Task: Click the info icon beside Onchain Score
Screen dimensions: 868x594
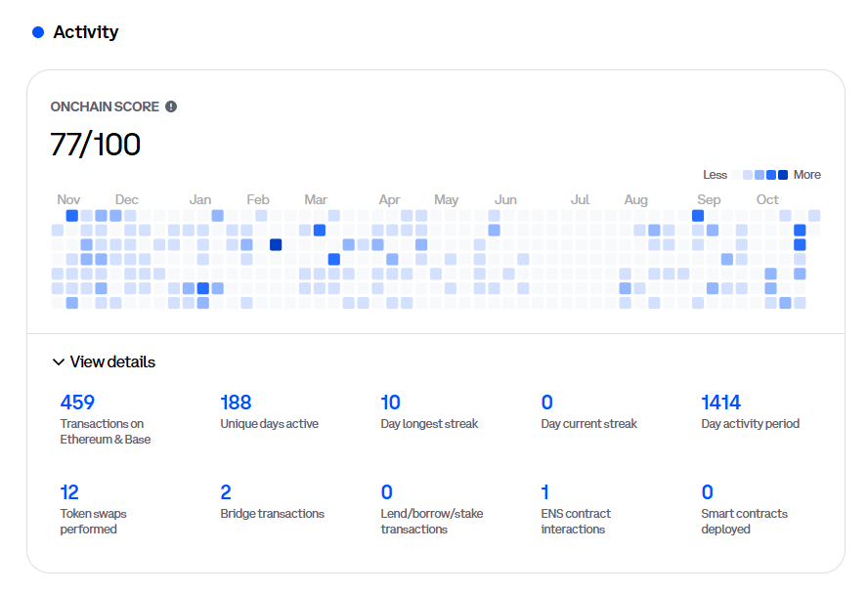Action: tap(171, 106)
